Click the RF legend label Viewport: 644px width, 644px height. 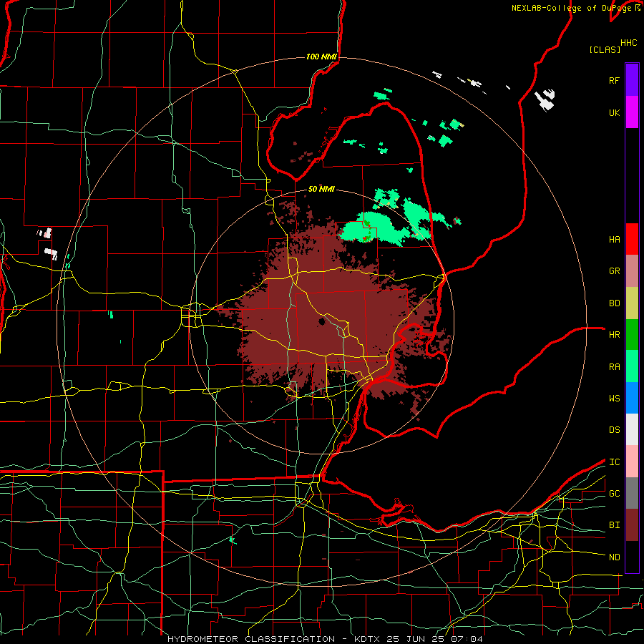click(615, 80)
